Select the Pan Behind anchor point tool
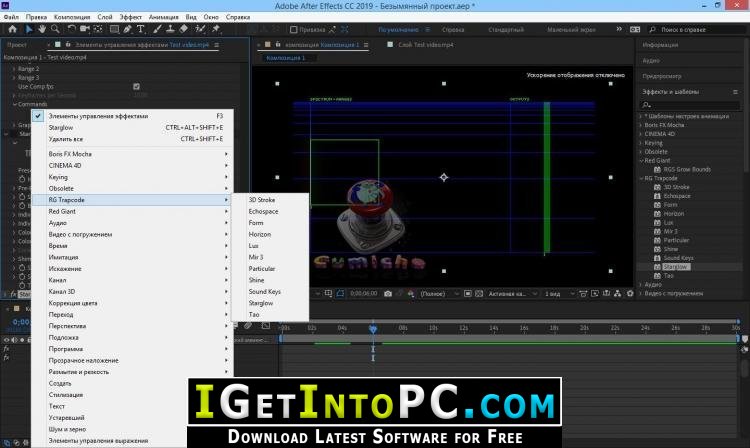 coord(98,29)
